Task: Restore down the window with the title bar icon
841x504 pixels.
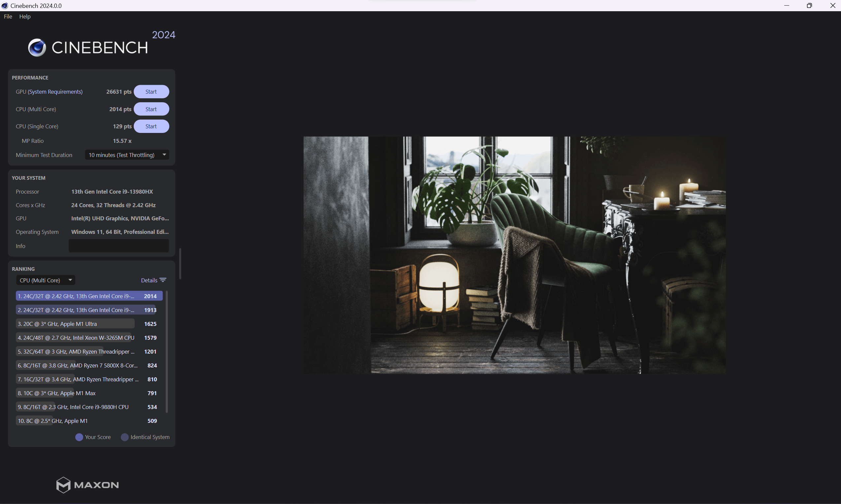Action: (x=809, y=5)
